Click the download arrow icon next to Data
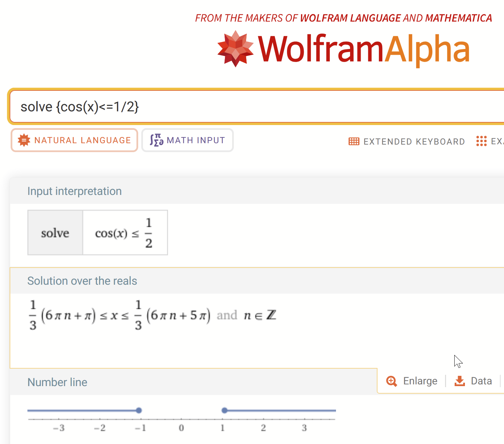 coord(459,381)
